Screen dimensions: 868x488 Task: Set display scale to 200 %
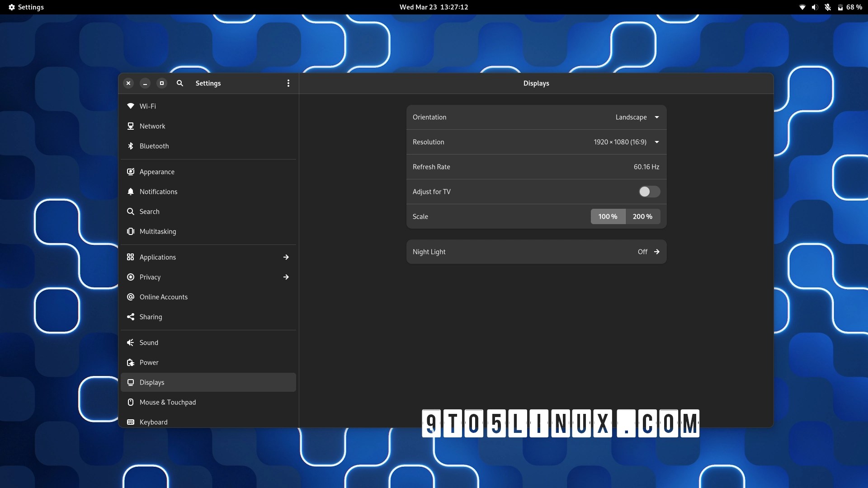642,216
